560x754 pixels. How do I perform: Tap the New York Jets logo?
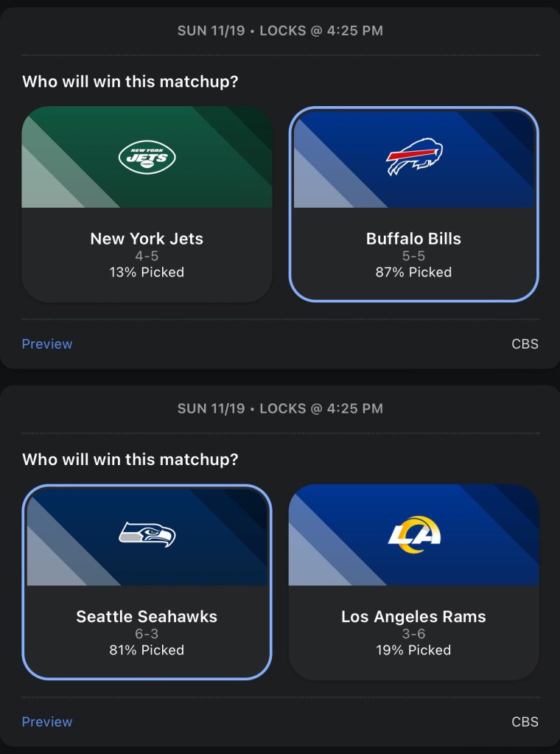pyautogui.click(x=147, y=157)
